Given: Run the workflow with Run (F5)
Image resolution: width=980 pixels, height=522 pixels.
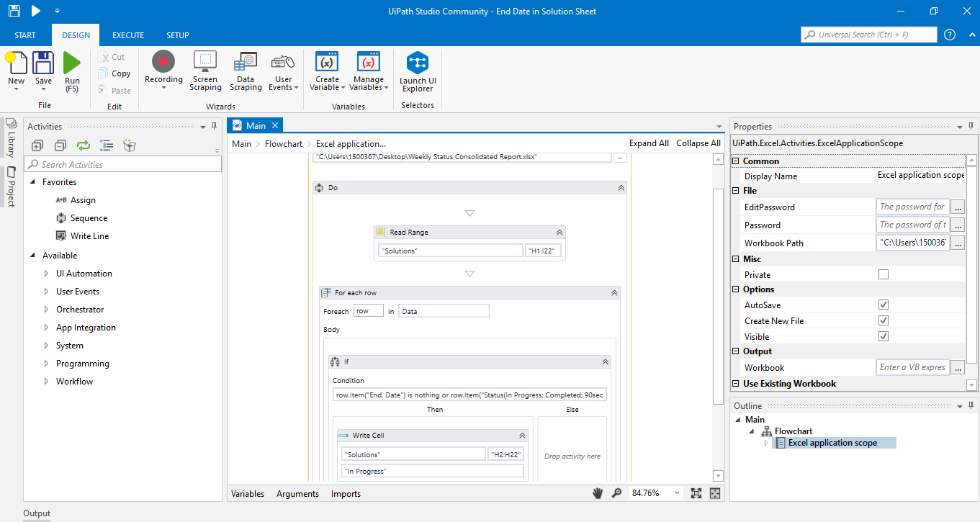Looking at the screenshot, I should tap(72, 71).
